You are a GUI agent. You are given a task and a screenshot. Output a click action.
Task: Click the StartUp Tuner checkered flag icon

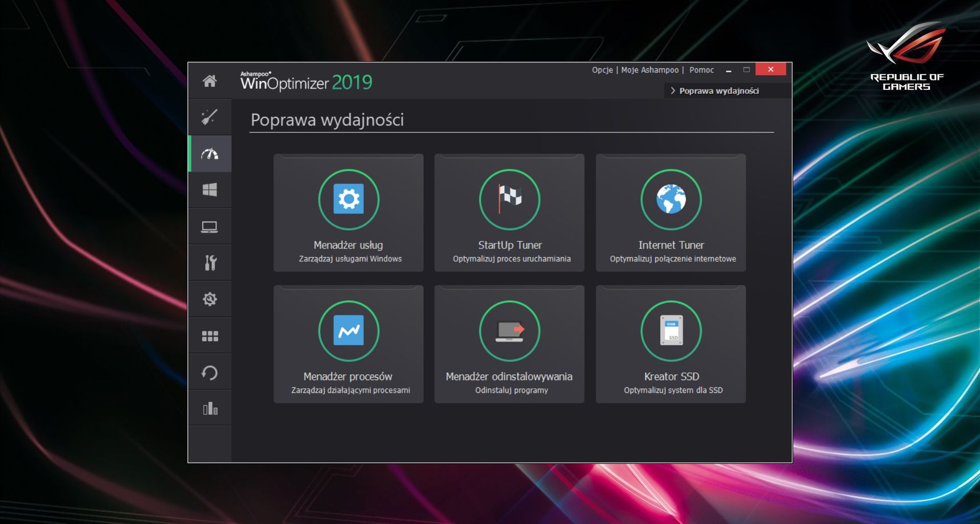tap(510, 199)
